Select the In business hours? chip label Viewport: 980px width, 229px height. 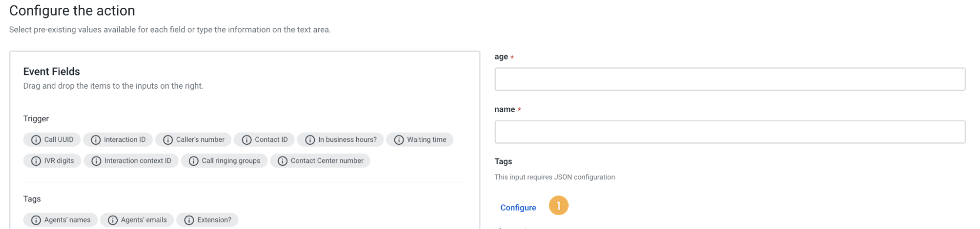[347, 140]
